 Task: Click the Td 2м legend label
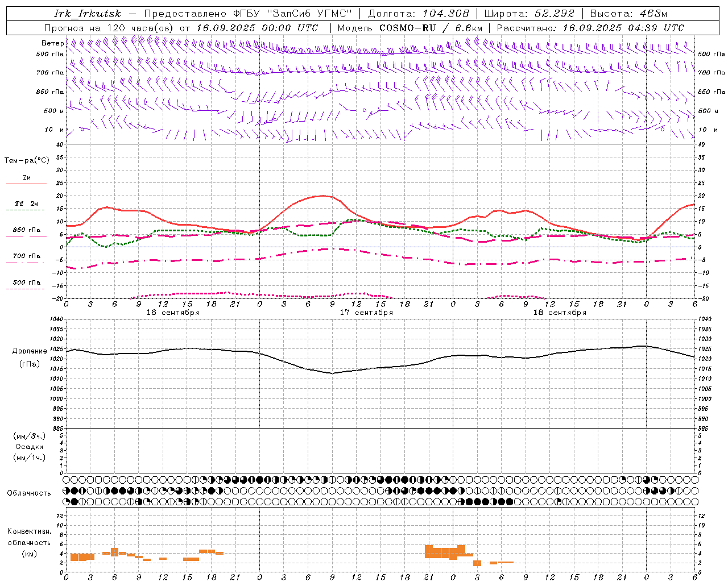pos(26,203)
